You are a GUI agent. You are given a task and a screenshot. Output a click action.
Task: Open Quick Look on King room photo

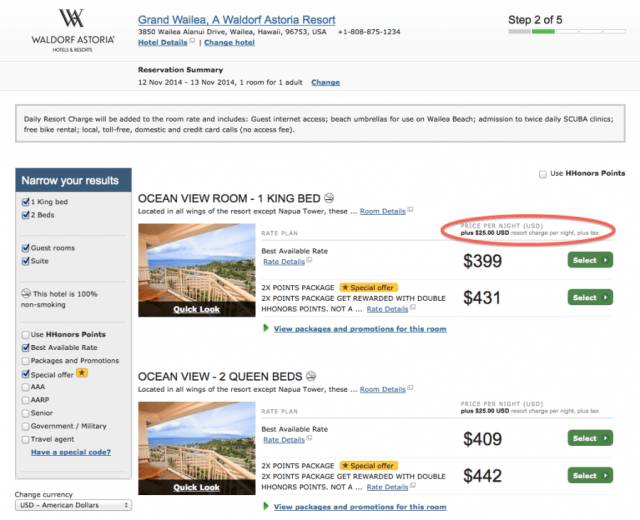(x=196, y=309)
